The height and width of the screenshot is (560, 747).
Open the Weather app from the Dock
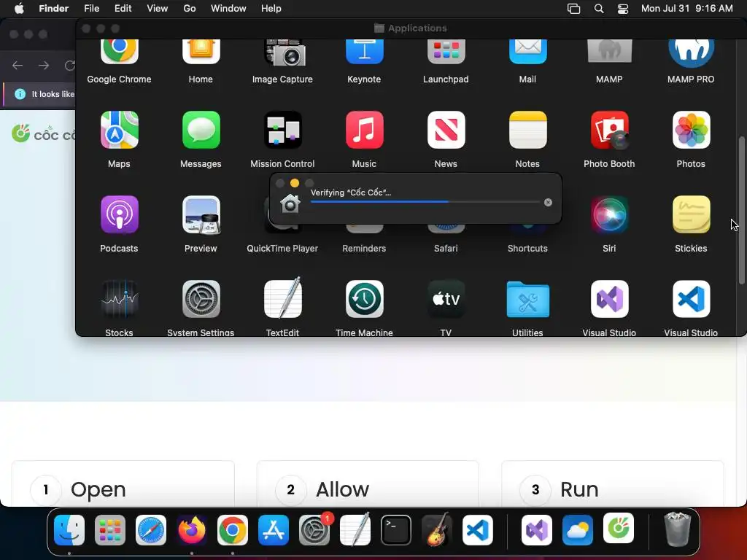tap(578, 530)
